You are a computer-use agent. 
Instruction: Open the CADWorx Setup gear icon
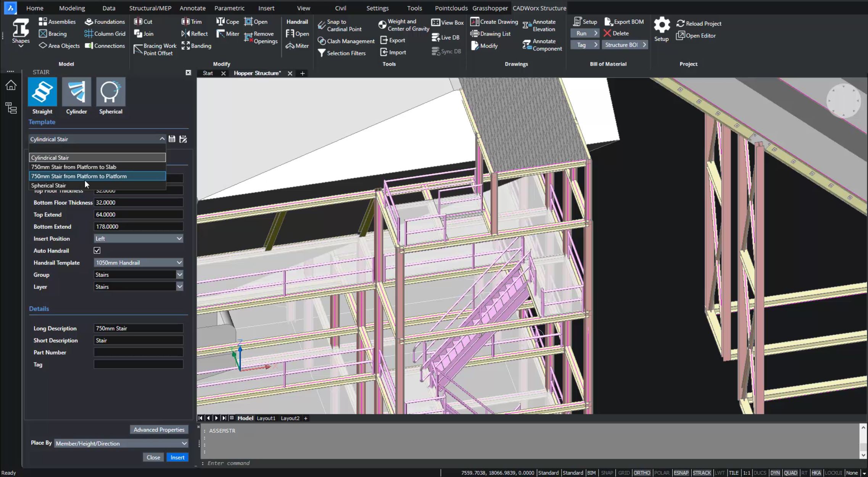click(661, 26)
